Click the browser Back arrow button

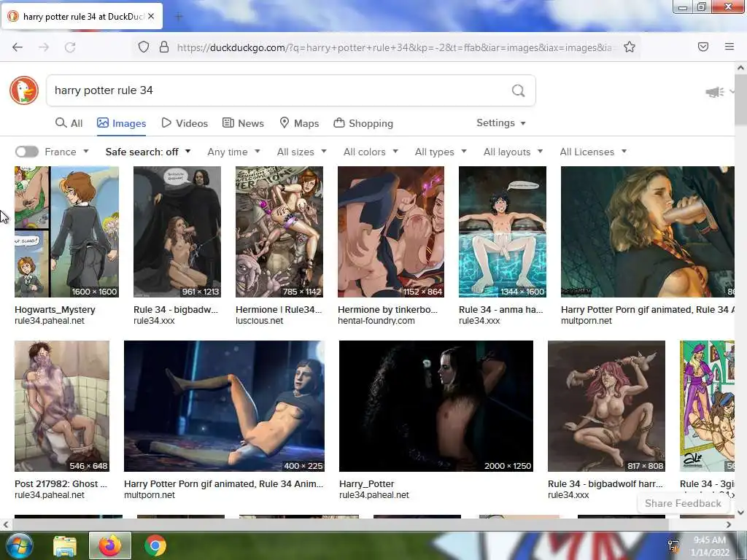point(18,47)
